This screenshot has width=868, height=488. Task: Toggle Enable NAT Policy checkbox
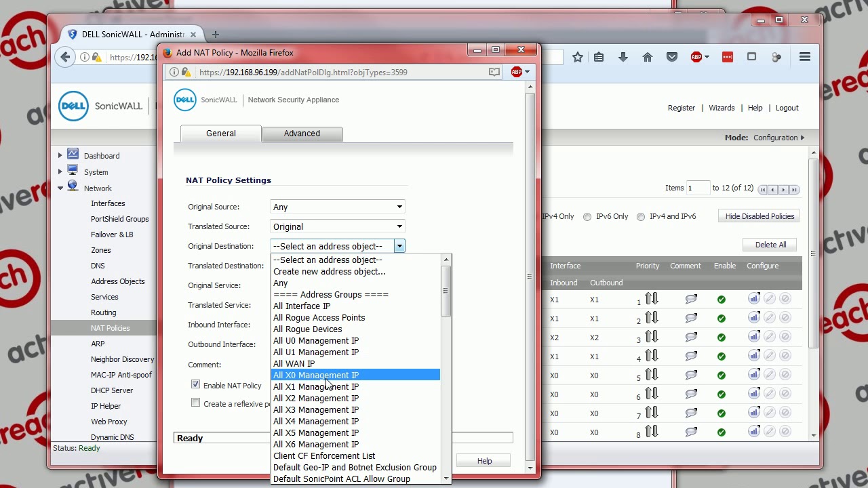[195, 384]
